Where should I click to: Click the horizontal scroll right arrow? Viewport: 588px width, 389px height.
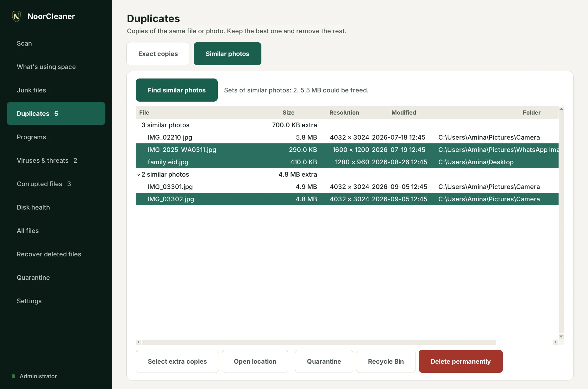coord(555,342)
